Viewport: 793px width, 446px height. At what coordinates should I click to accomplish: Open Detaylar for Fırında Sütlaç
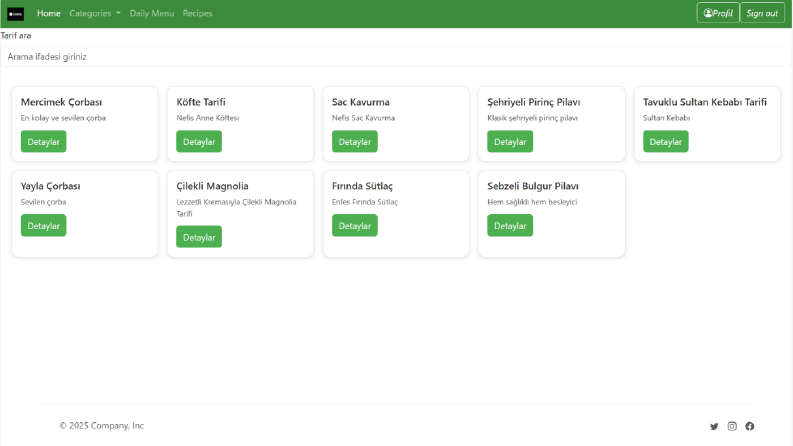pos(355,226)
